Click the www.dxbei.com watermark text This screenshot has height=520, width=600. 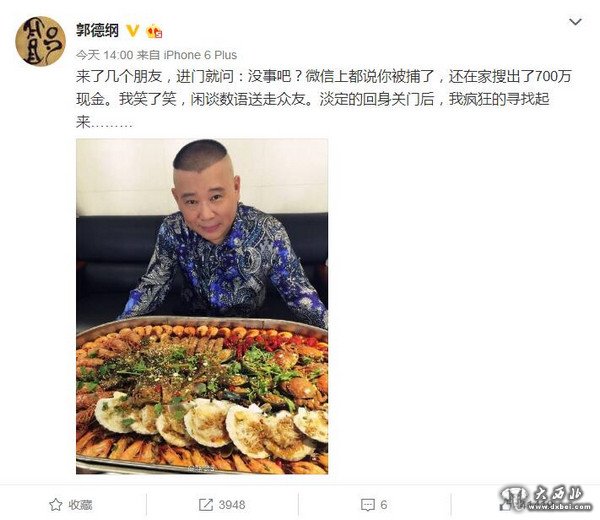[x=560, y=507]
